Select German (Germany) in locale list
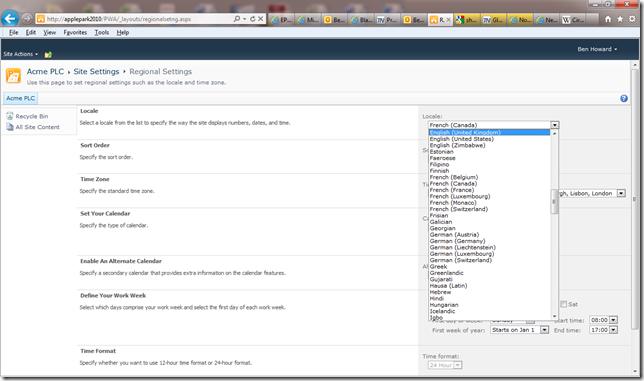The height and width of the screenshot is (381, 644). click(x=489, y=241)
